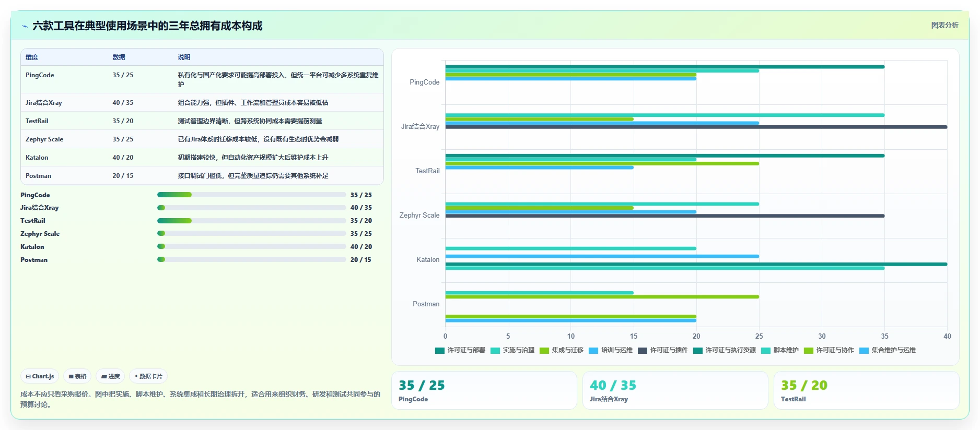This screenshot has width=980, height=430.
Task: Hide the 集成与迁移 legend series
Action: pos(562,350)
